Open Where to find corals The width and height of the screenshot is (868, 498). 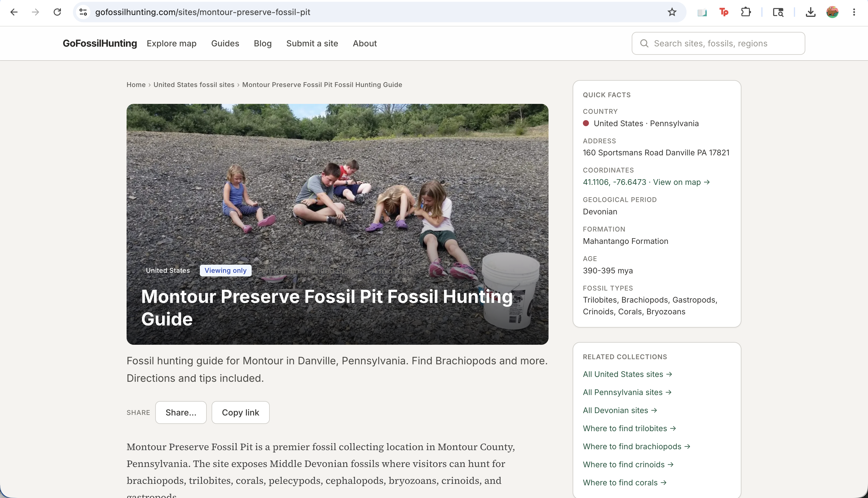pos(625,483)
